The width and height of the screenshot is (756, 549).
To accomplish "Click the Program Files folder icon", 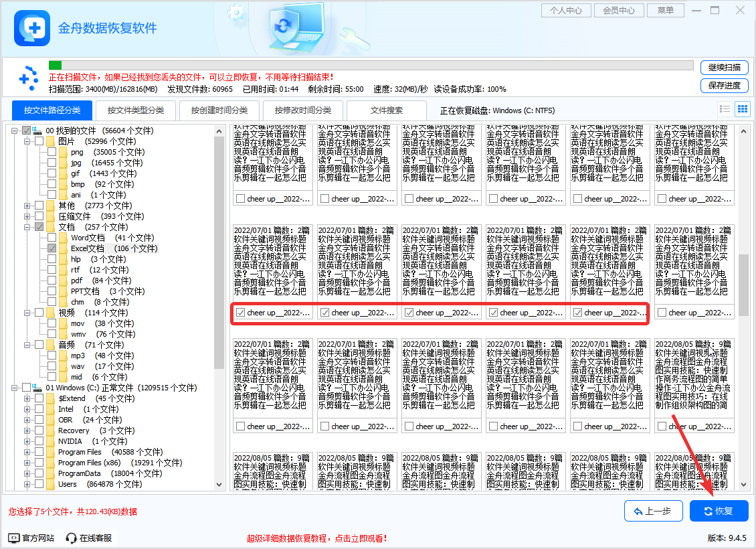I will click(51, 452).
